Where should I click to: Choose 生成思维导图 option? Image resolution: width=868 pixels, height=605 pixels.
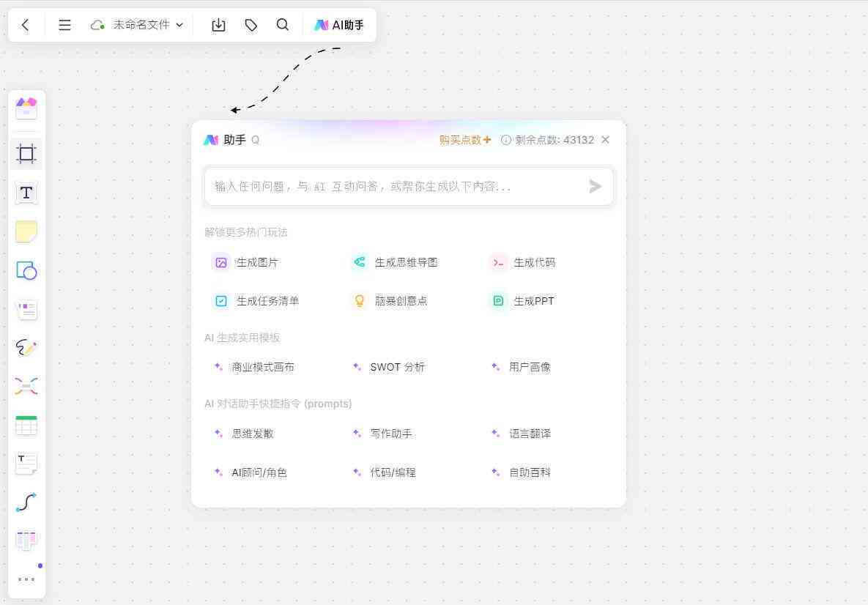[x=396, y=262]
